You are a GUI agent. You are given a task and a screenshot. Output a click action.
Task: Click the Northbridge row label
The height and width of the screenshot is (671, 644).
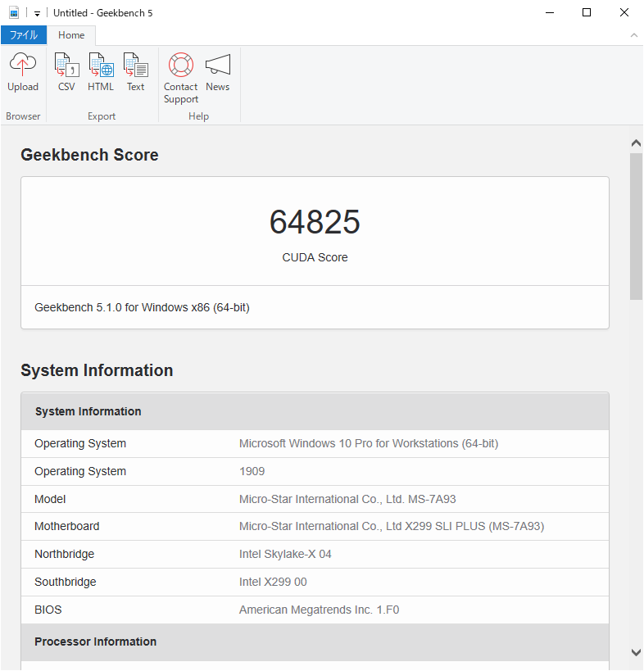coord(64,554)
